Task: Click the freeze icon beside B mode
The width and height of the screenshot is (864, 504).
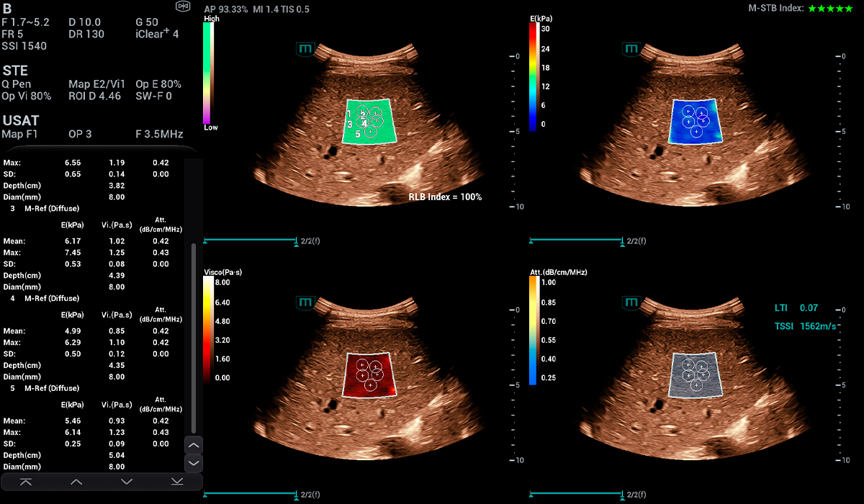Action: [x=183, y=6]
